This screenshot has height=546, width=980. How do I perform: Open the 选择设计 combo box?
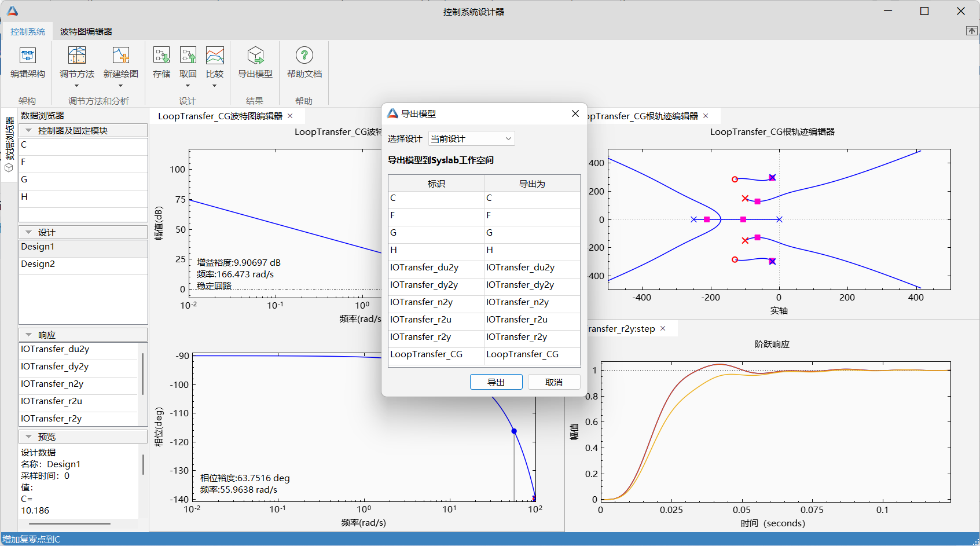[471, 138]
